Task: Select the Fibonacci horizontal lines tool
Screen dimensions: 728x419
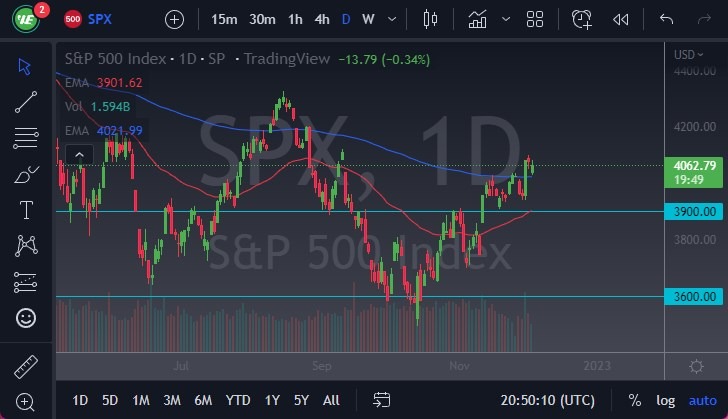Action: 26,138
